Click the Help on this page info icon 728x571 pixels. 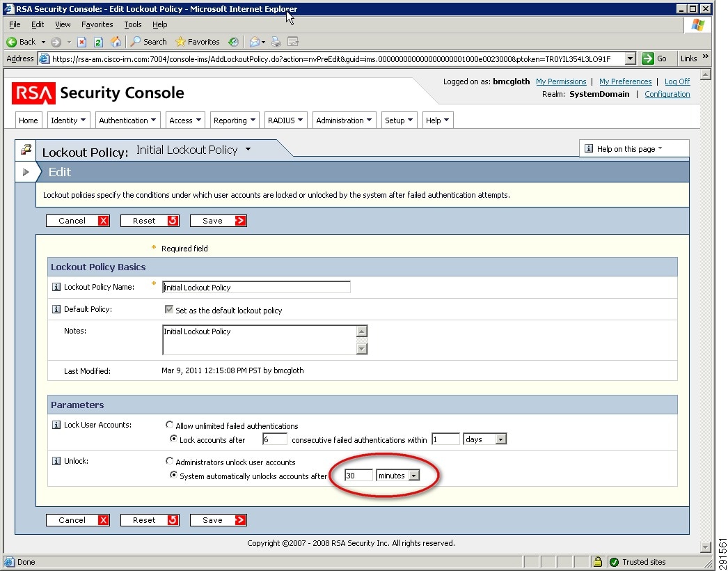coord(589,149)
